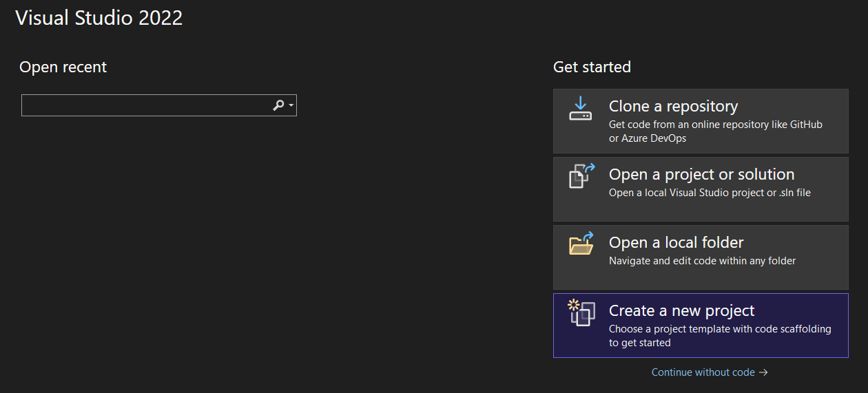Screen dimensions: 868x393
Task: Click the Open a project or solution icon
Action: click(x=581, y=176)
